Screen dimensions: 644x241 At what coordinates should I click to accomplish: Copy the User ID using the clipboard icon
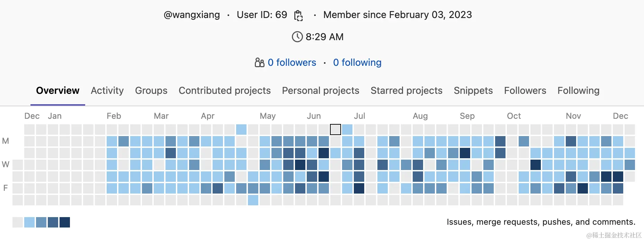[x=298, y=15]
